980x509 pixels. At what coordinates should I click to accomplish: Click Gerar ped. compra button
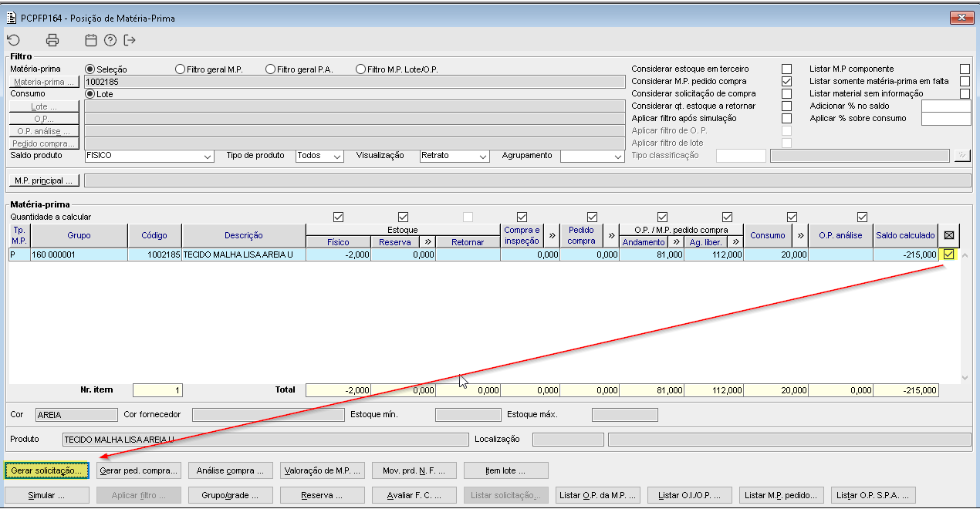(140, 470)
